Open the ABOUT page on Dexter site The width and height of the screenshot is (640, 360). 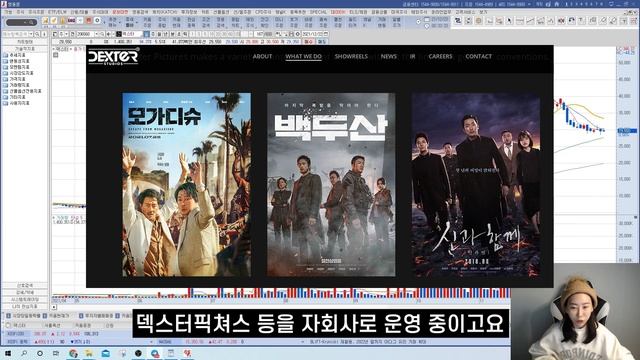pos(262,56)
